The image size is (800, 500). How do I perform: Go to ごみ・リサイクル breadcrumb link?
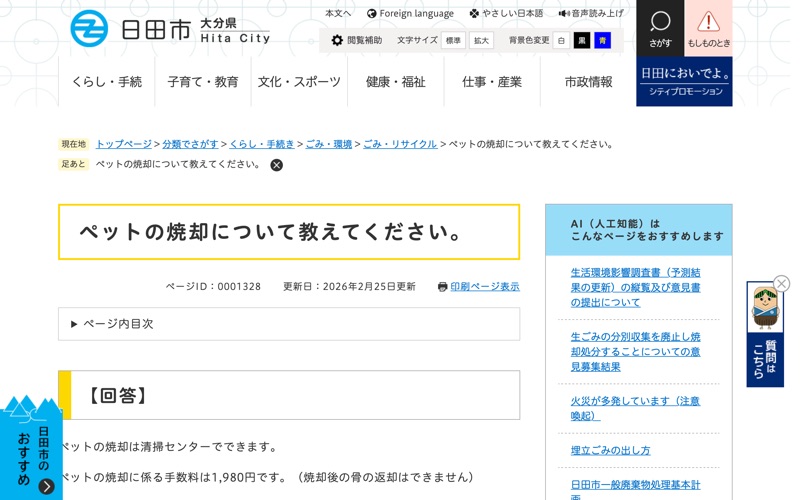pyautogui.click(x=400, y=144)
